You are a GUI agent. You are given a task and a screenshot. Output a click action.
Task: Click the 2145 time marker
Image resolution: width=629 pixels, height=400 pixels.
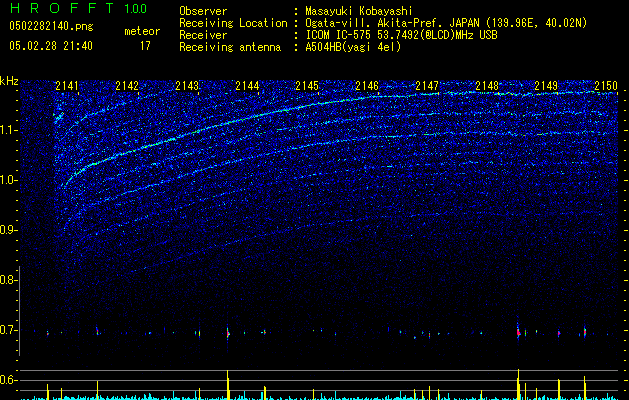[x=307, y=86]
